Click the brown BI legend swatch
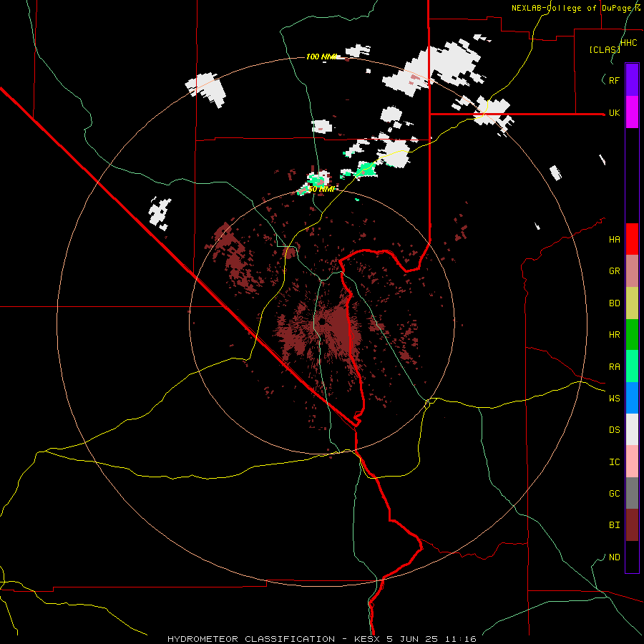Screen dimensions: 644x644 tap(632, 525)
